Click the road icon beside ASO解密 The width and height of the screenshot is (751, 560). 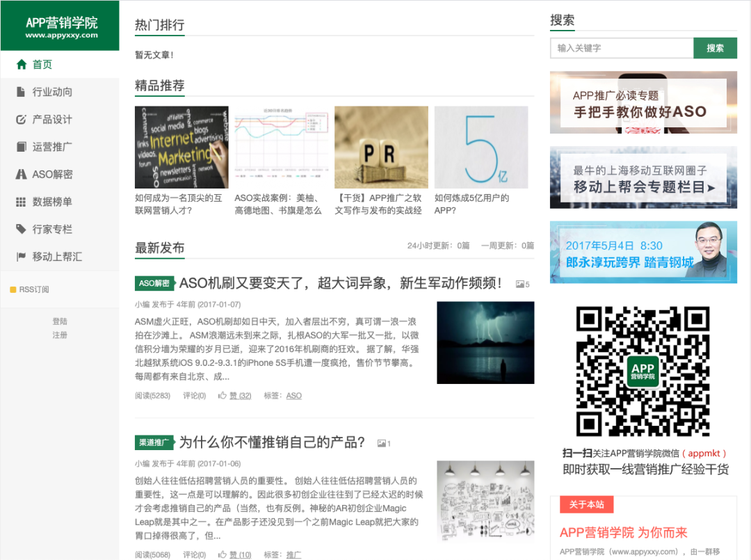(21, 175)
